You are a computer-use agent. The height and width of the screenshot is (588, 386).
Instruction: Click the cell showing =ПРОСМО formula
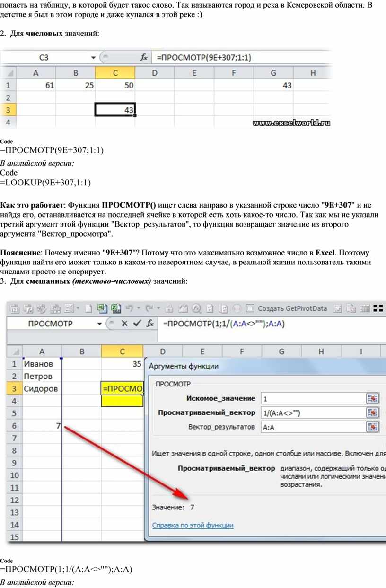click(x=122, y=389)
